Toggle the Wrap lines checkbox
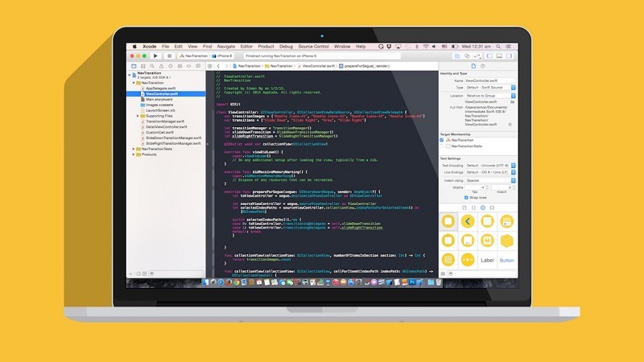Screen dimensions: 644x362 467,197
